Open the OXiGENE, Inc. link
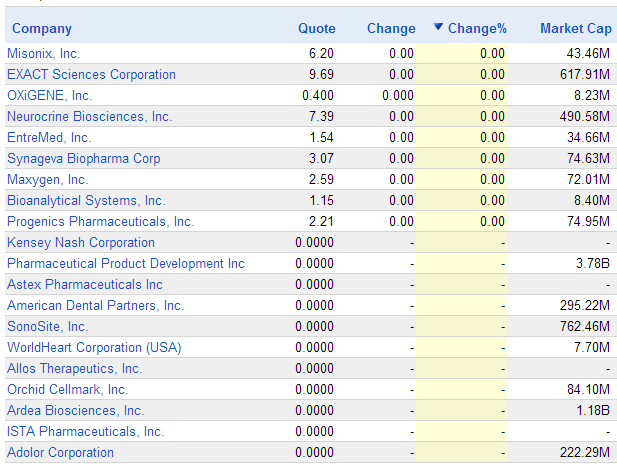This screenshot has width=617, height=471. (x=50, y=96)
